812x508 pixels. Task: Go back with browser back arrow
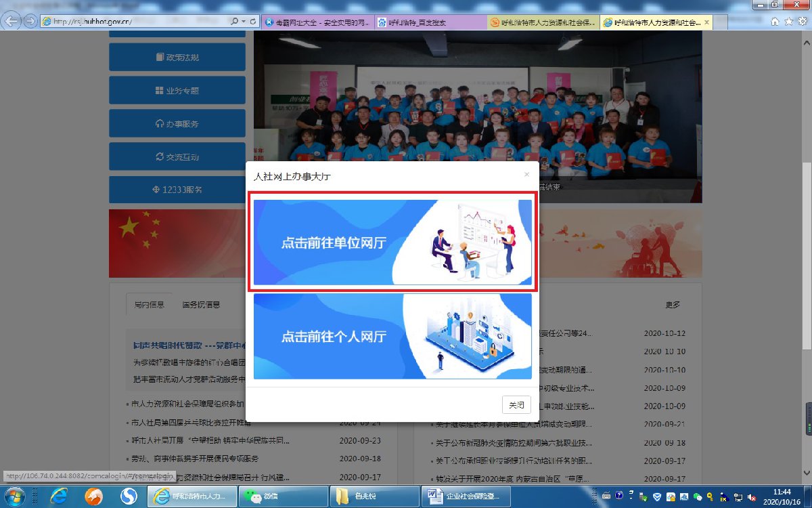coord(12,20)
